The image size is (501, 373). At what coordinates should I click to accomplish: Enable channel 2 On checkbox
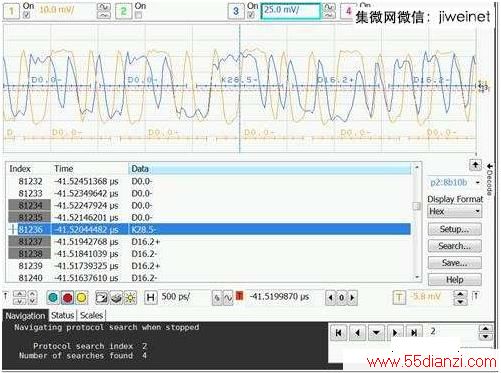(139, 15)
